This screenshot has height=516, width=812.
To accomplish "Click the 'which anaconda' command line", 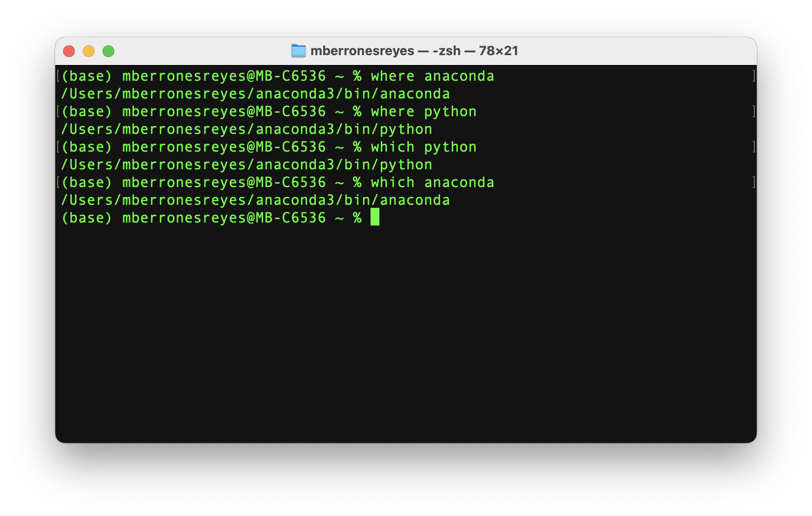I will point(433,182).
